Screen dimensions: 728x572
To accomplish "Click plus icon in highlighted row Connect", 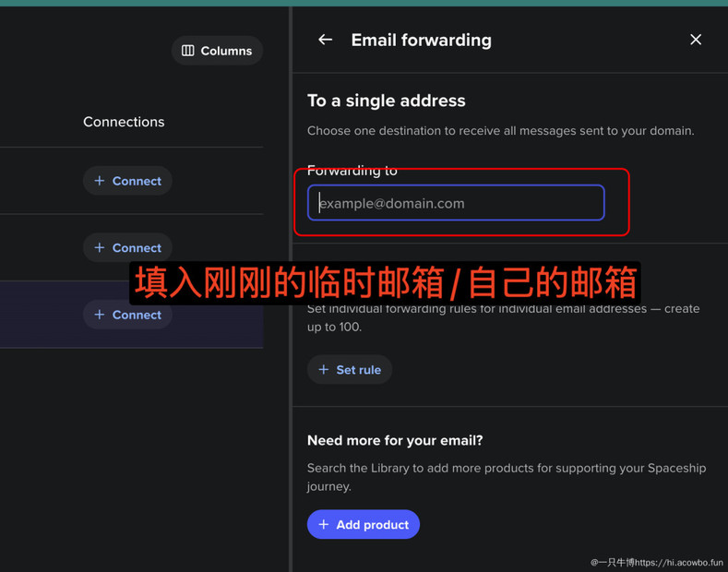I will [100, 315].
